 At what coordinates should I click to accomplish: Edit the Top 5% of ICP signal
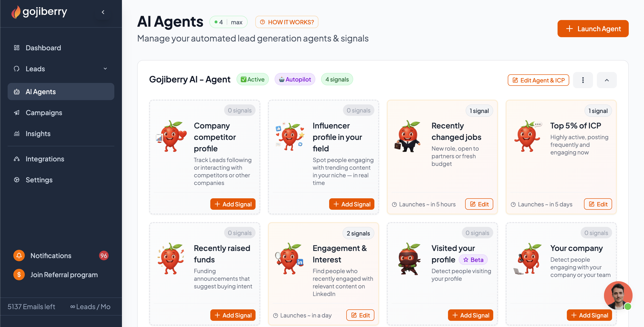click(x=598, y=204)
